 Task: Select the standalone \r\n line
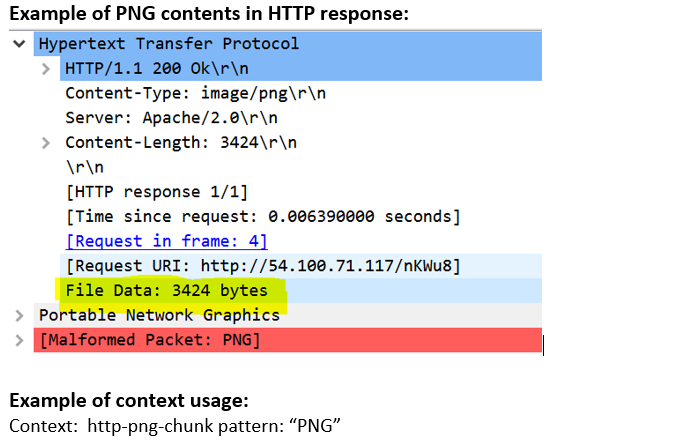point(84,167)
